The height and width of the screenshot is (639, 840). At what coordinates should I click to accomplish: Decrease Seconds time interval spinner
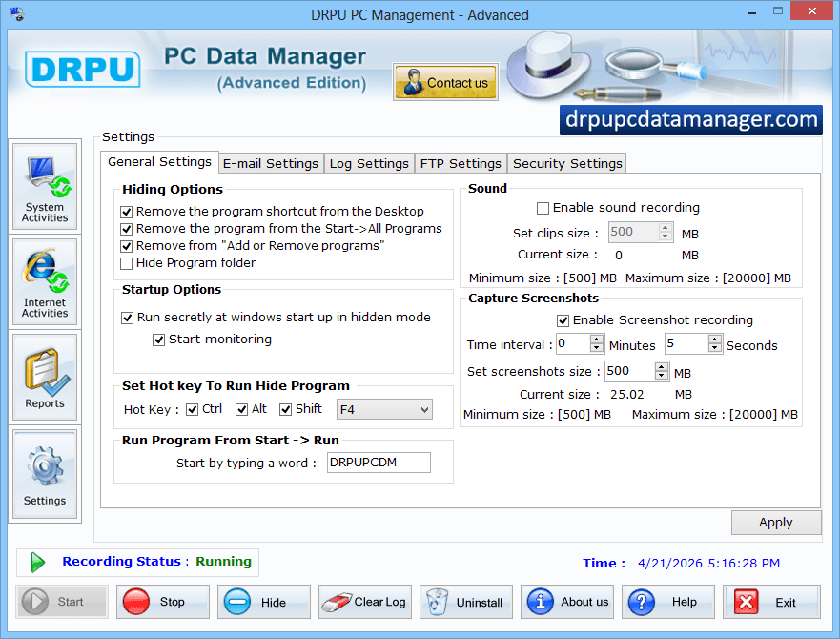click(715, 348)
